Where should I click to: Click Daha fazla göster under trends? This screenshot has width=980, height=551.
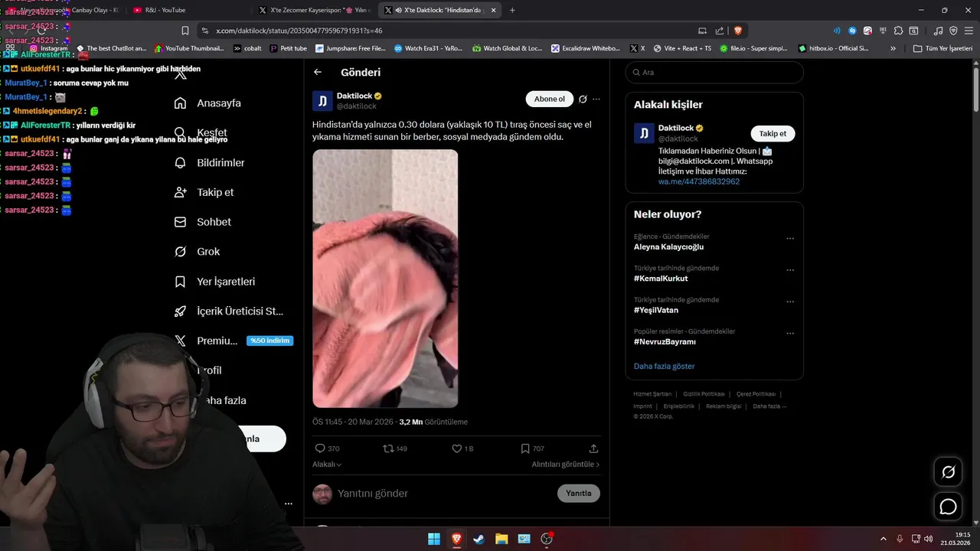point(664,366)
